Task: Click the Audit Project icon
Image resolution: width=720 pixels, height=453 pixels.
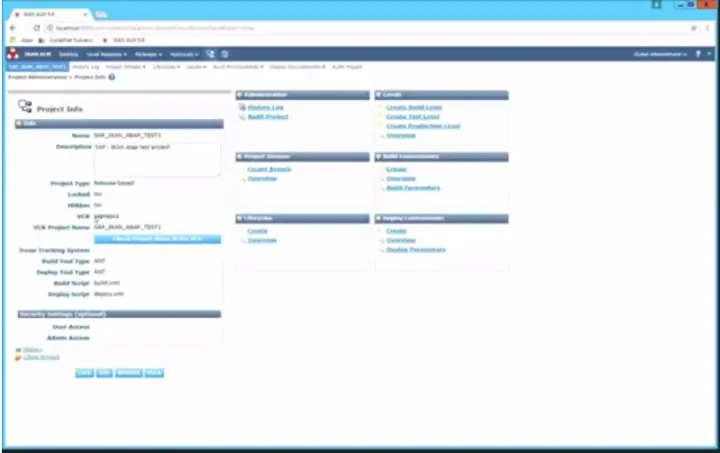Action: tap(242, 117)
